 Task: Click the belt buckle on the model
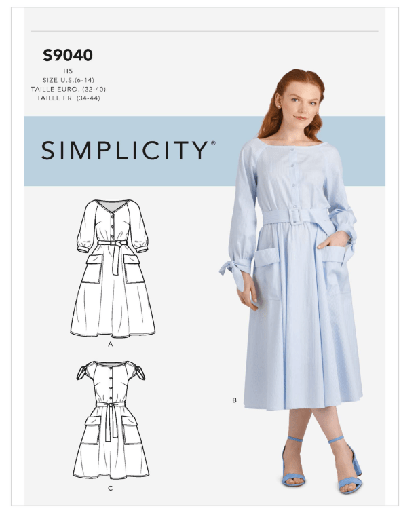point(297,216)
